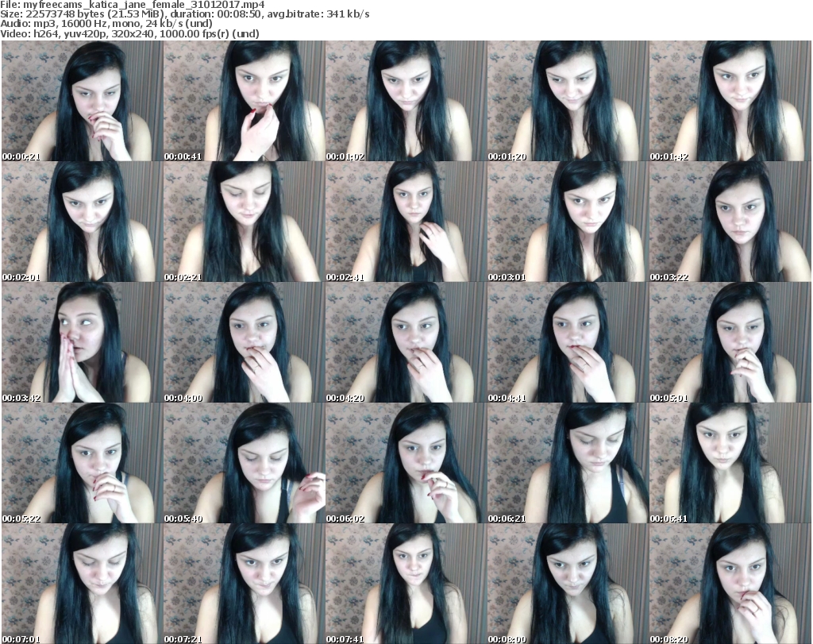Select the thumbnail at 00:04:20
This screenshot has height=644, width=813.
pos(406,342)
